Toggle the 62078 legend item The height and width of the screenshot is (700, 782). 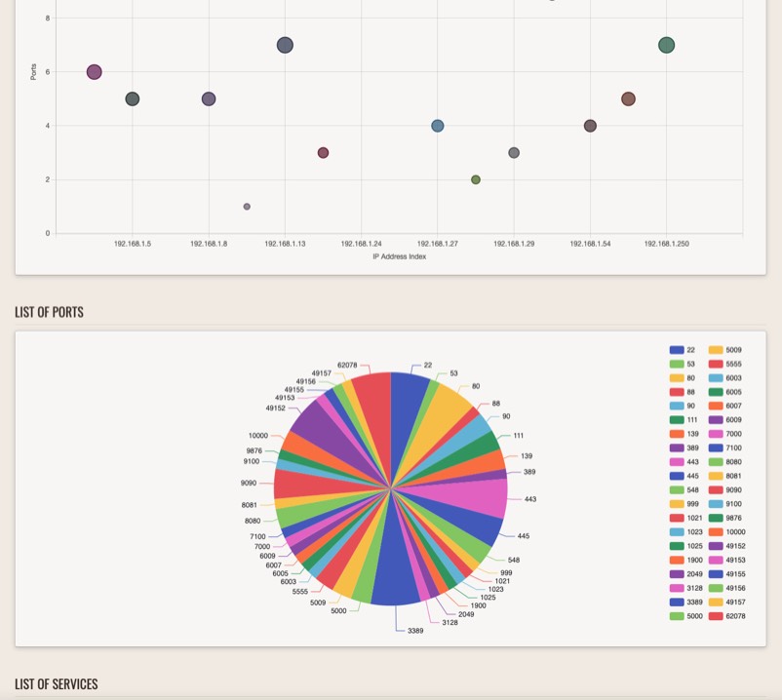click(715, 616)
